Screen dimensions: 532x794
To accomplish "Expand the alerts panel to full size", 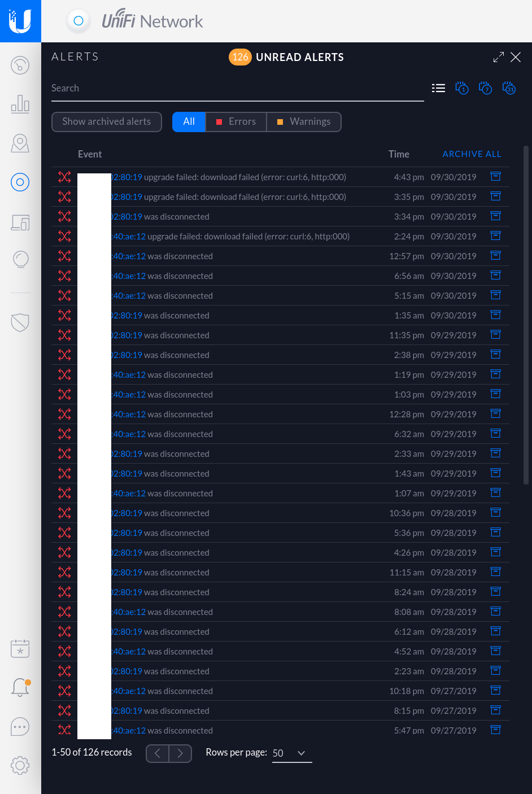I will pyautogui.click(x=498, y=58).
